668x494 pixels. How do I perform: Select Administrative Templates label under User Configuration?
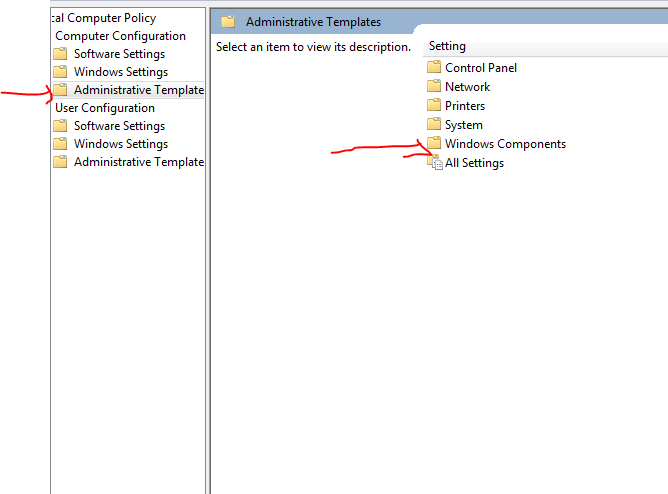(139, 162)
